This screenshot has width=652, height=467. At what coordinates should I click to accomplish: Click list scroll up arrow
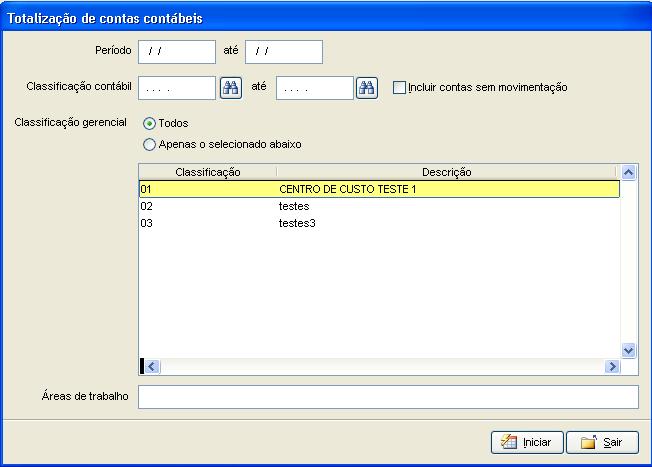click(x=628, y=172)
